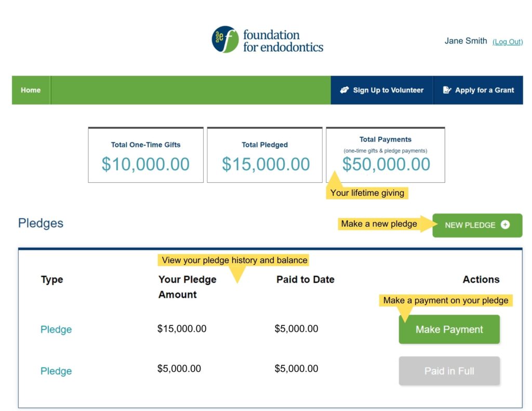Select the Home navigation item
This screenshot has width=532, height=411.
click(30, 89)
